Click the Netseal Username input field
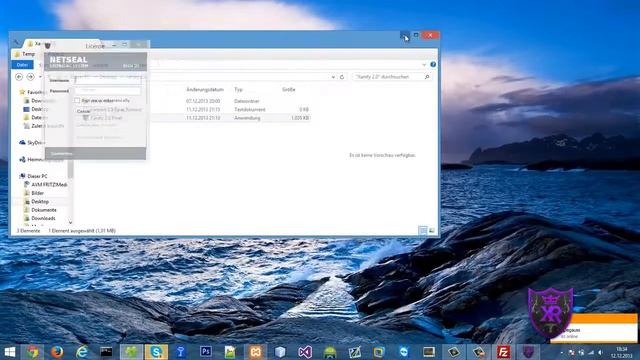640x360 pixels. point(108,80)
